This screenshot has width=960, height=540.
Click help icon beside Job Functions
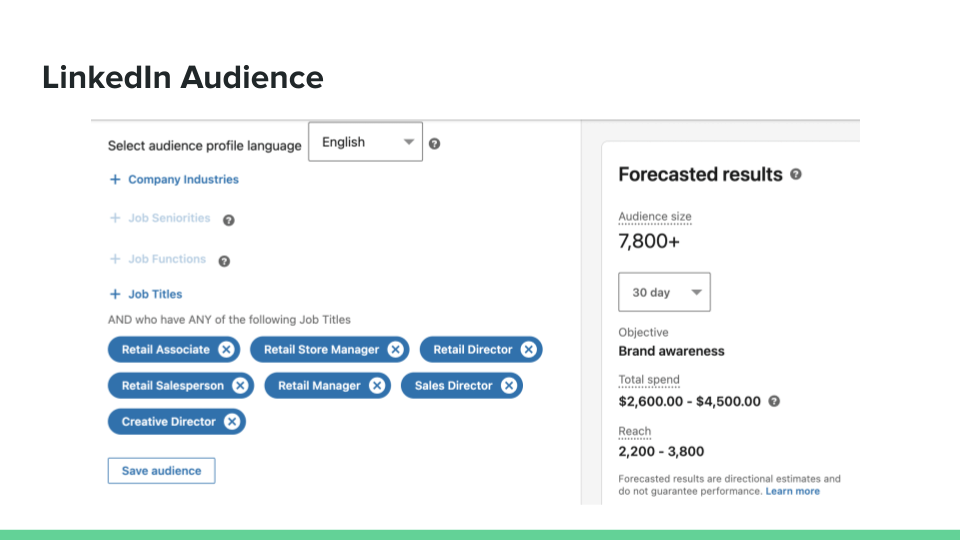(x=224, y=261)
